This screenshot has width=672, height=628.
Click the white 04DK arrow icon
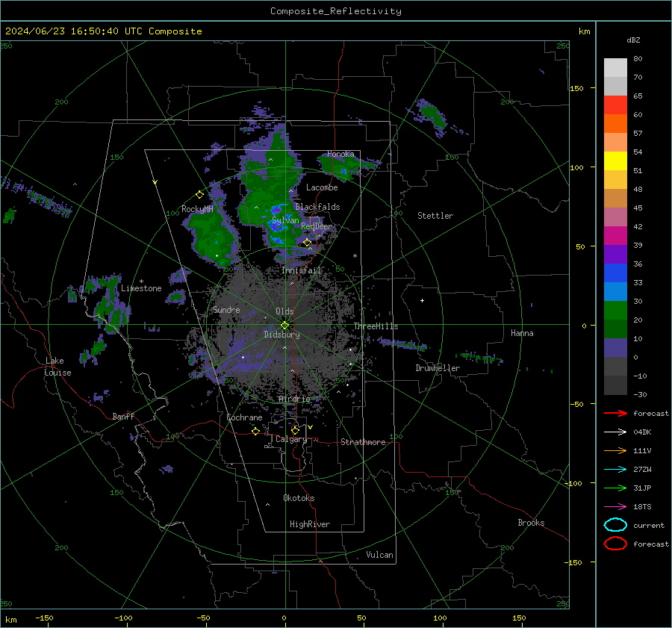(x=615, y=432)
